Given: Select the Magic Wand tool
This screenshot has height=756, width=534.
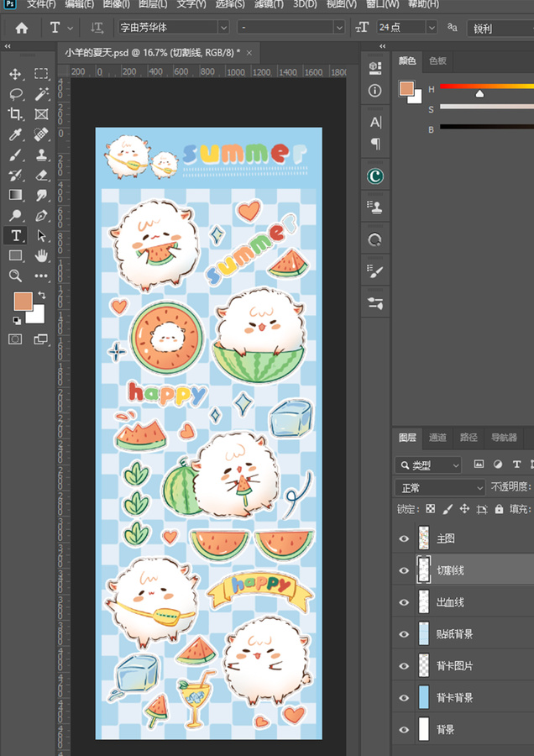Looking at the screenshot, I should tap(41, 93).
